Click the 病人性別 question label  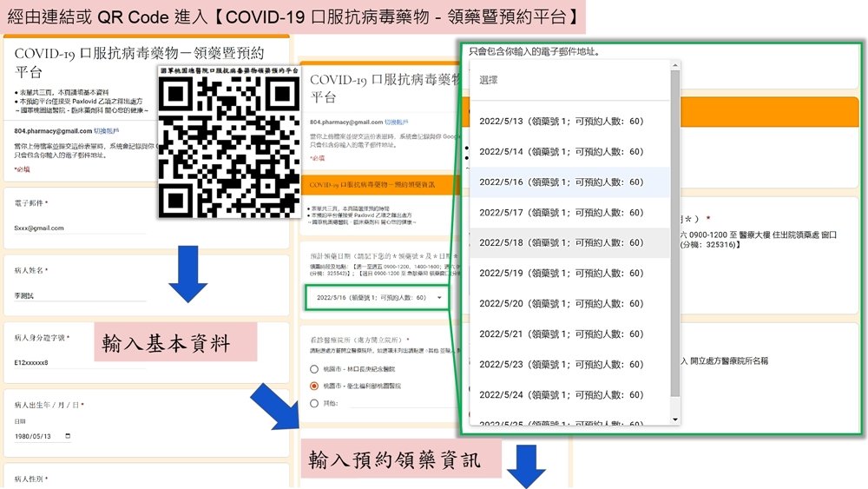(31, 479)
